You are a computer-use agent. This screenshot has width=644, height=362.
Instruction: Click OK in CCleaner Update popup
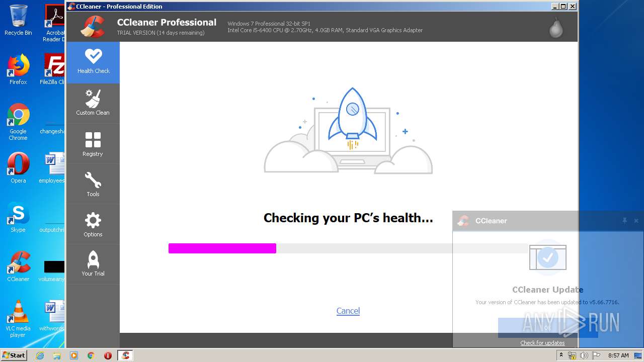click(548, 328)
